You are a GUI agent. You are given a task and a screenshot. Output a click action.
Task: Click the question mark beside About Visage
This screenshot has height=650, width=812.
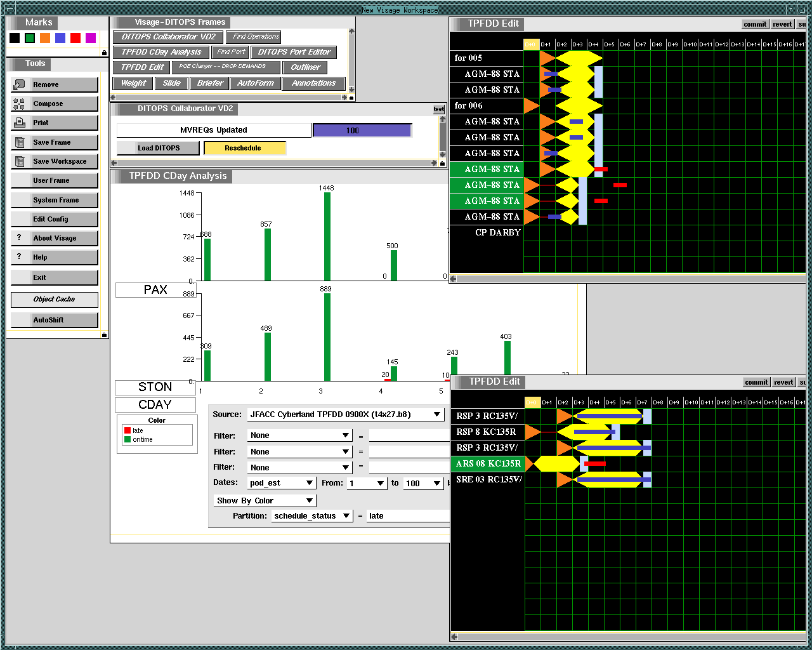19,237
